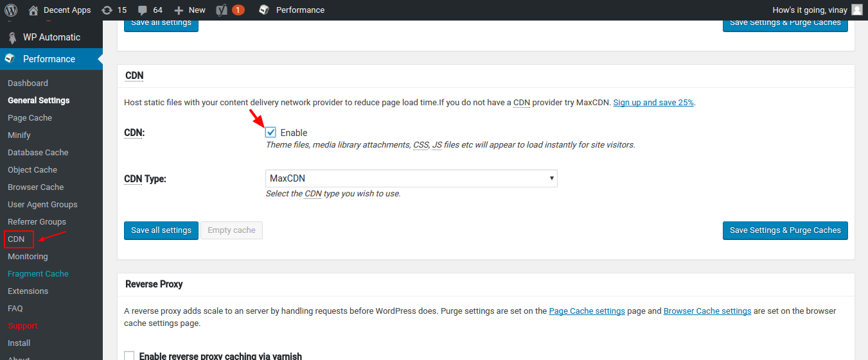
Task: Click CDN section's Save Settings & Purge Caches
Action: tap(785, 230)
